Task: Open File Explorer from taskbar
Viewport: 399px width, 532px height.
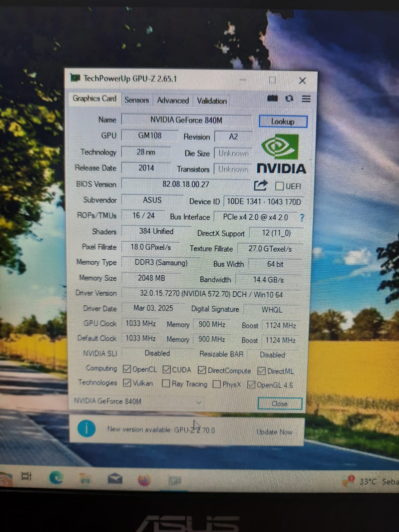Action: click(85, 478)
